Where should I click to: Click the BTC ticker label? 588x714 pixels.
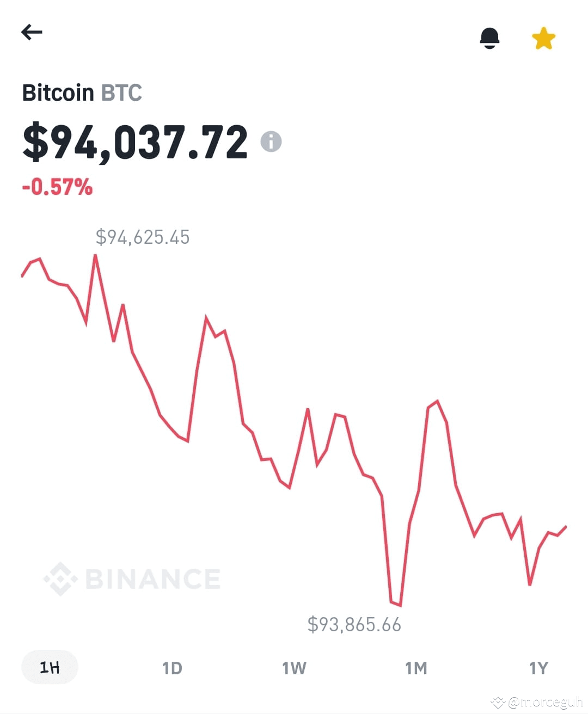tap(121, 93)
